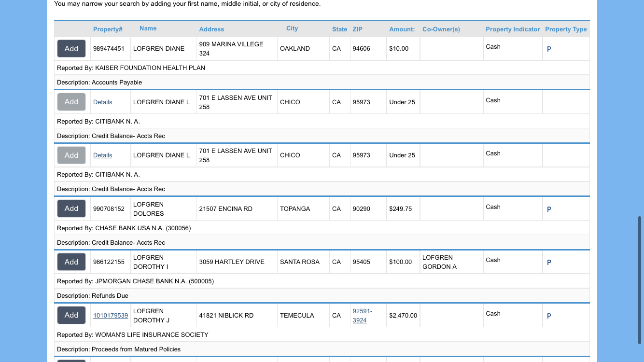Click the P icon in LOFGREN DOROTHY J row
Image resolution: width=644 pixels, height=362 pixels.
(x=549, y=316)
